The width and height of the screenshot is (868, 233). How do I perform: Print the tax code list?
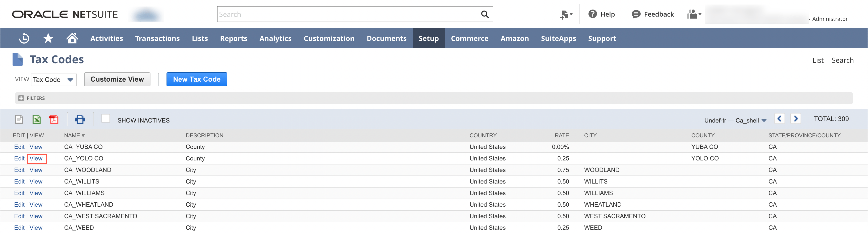80,119
